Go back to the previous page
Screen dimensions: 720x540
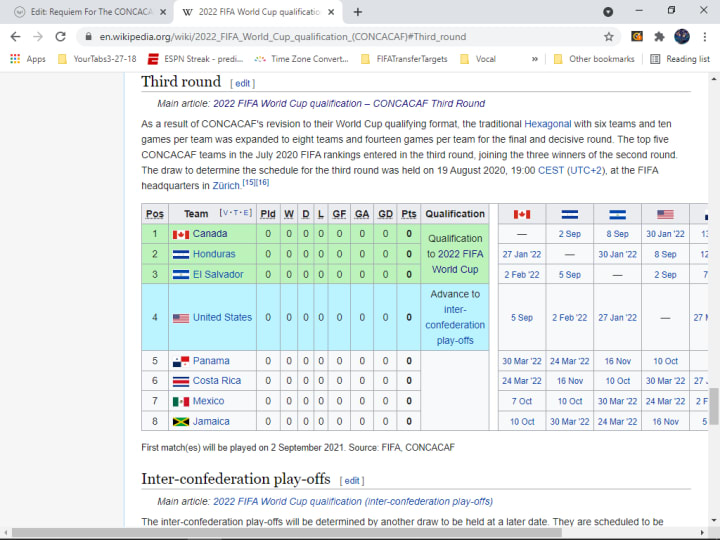(x=15, y=37)
